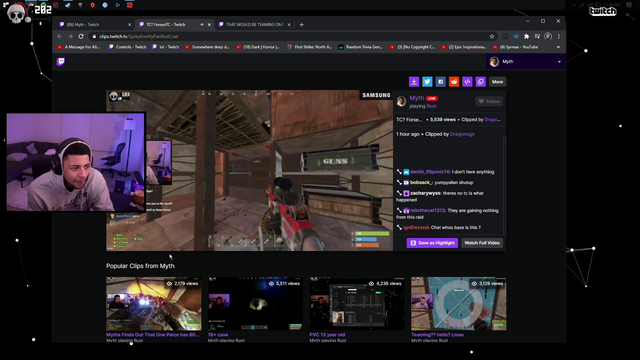Open '(4) Symaa - YouTube' bookmark
Image resolution: width=640 pixels, height=360 pixels.
coord(516,47)
